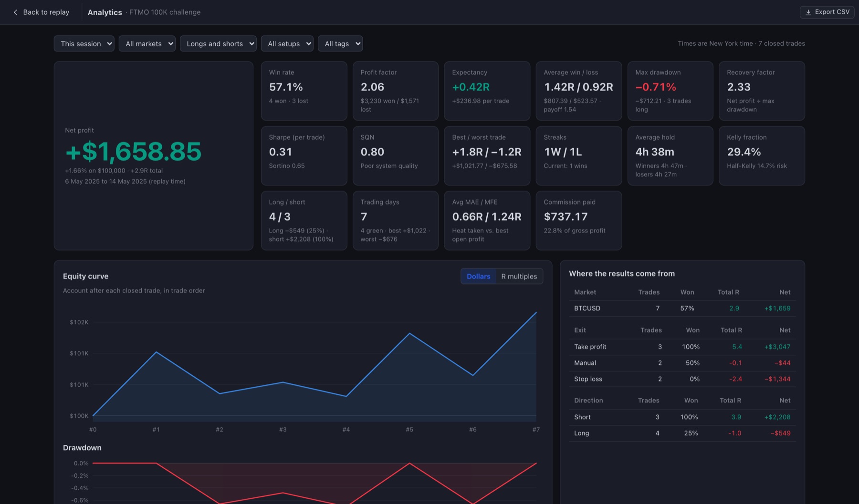The width and height of the screenshot is (859, 504).
Task: Click the Streaks 1W / 1L value
Action: [563, 152]
